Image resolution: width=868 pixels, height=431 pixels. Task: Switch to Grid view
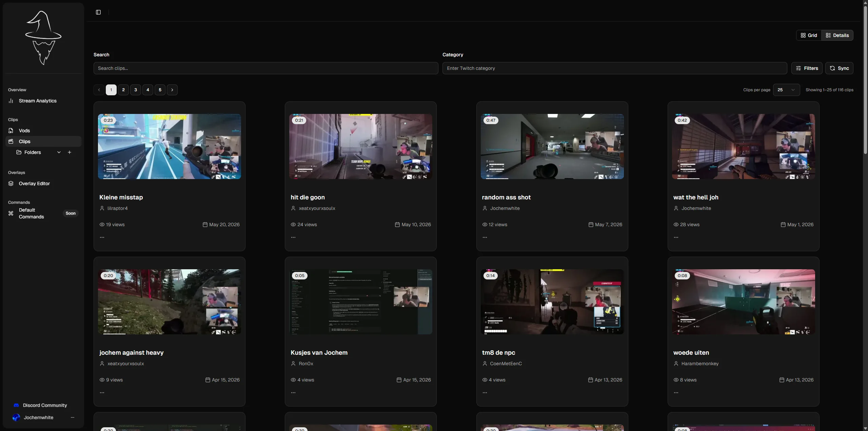(809, 35)
